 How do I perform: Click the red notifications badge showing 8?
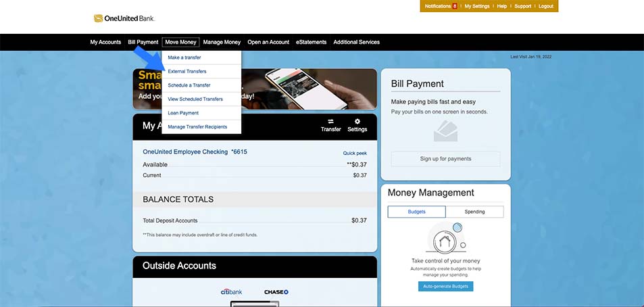point(455,6)
